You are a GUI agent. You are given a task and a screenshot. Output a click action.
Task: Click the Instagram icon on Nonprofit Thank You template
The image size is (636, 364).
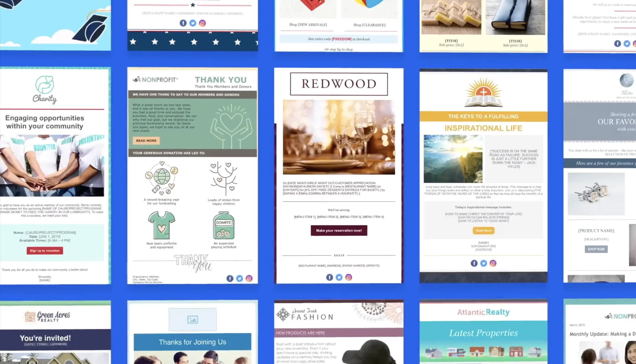tap(249, 278)
